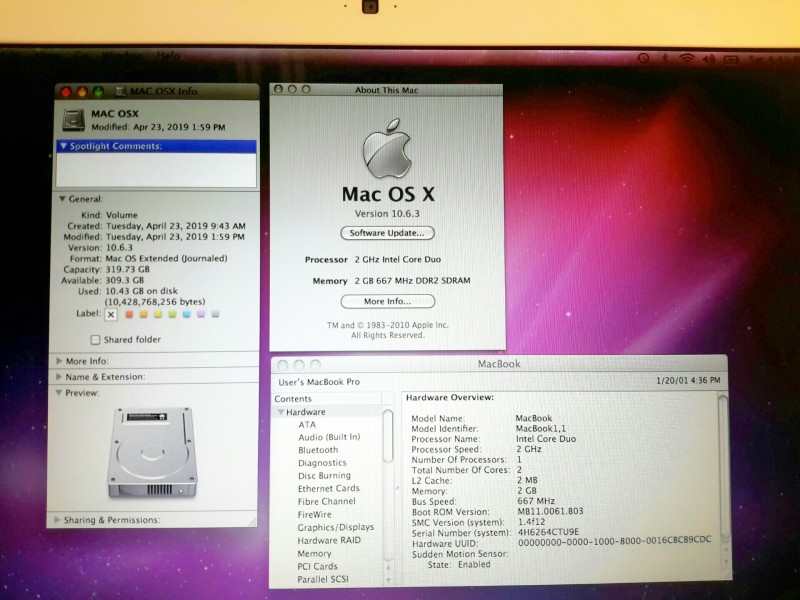Open the Help menu
Viewport: 800px width, 600px height.
click(168, 55)
